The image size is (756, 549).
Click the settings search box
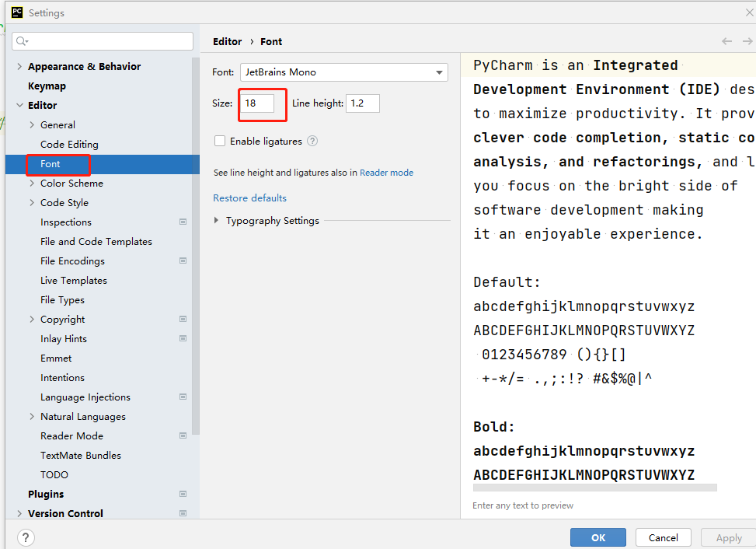(x=103, y=41)
